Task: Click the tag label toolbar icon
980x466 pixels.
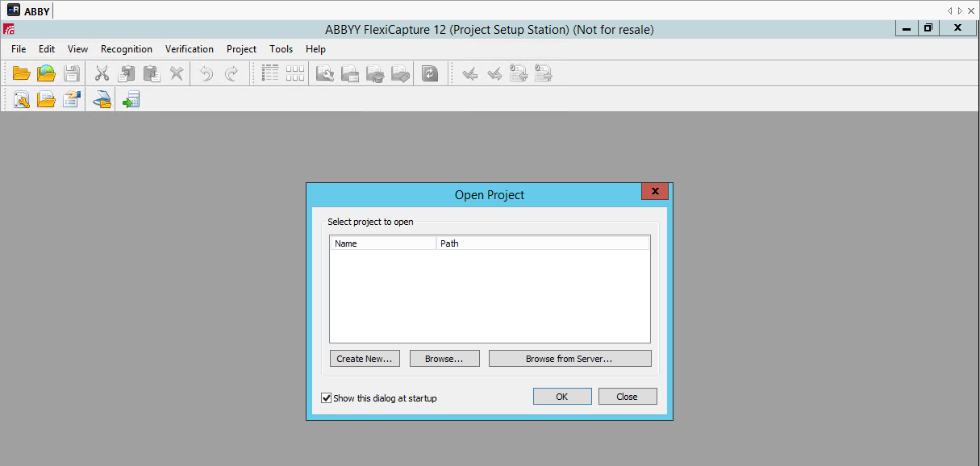Action: pos(400,74)
